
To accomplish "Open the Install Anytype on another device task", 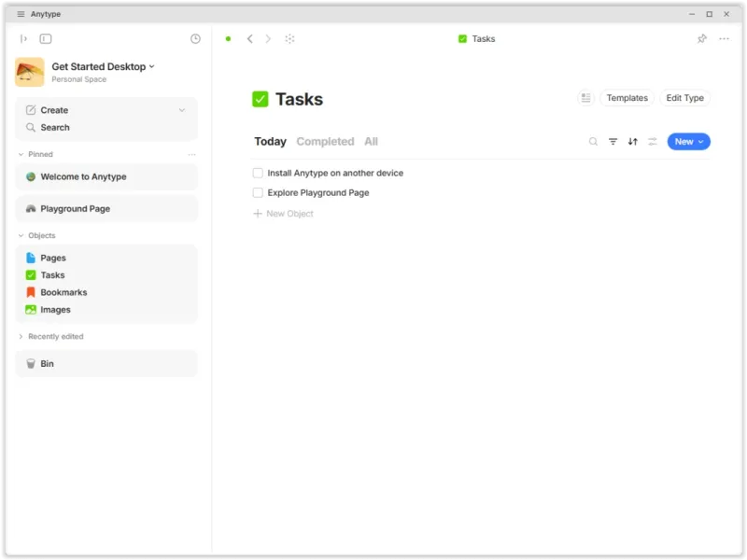I will [x=335, y=173].
